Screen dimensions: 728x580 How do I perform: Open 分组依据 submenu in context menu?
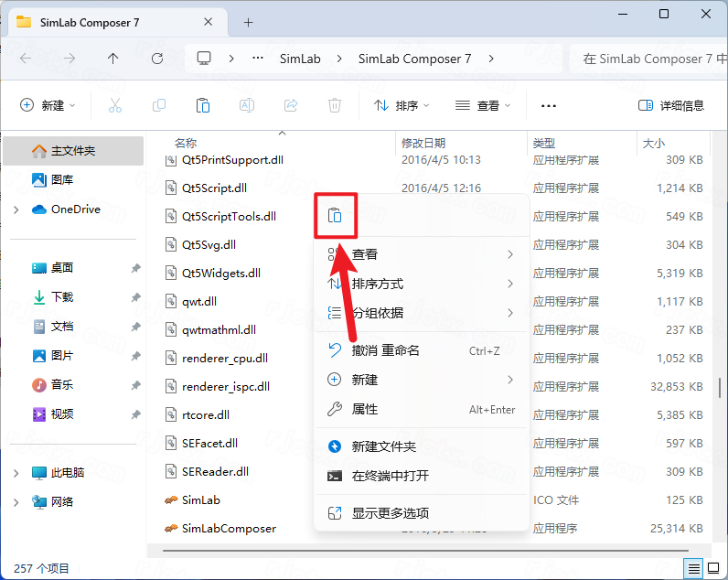422,313
